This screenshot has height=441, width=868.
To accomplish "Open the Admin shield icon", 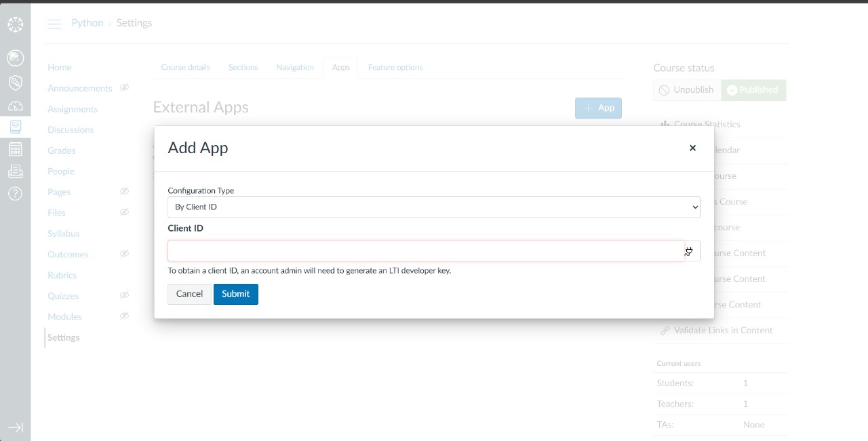I will click(15, 83).
